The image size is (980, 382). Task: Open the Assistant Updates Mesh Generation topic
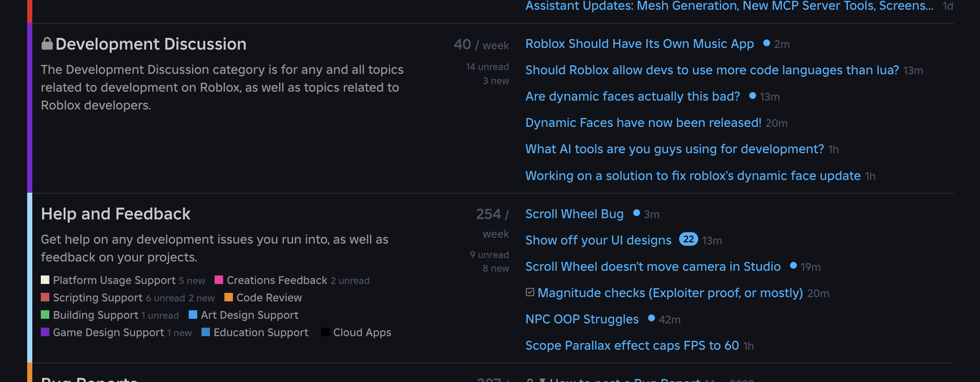coord(729,6)
